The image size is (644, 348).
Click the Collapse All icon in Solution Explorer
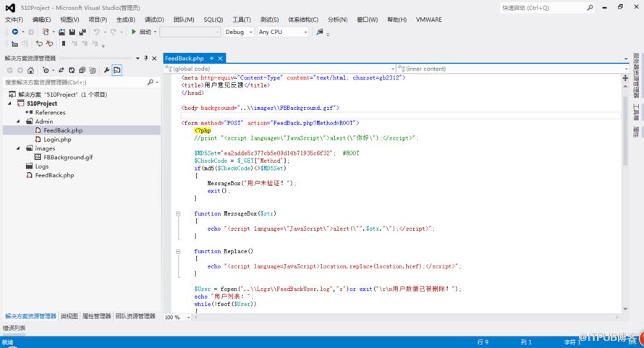tap(82, 70)
